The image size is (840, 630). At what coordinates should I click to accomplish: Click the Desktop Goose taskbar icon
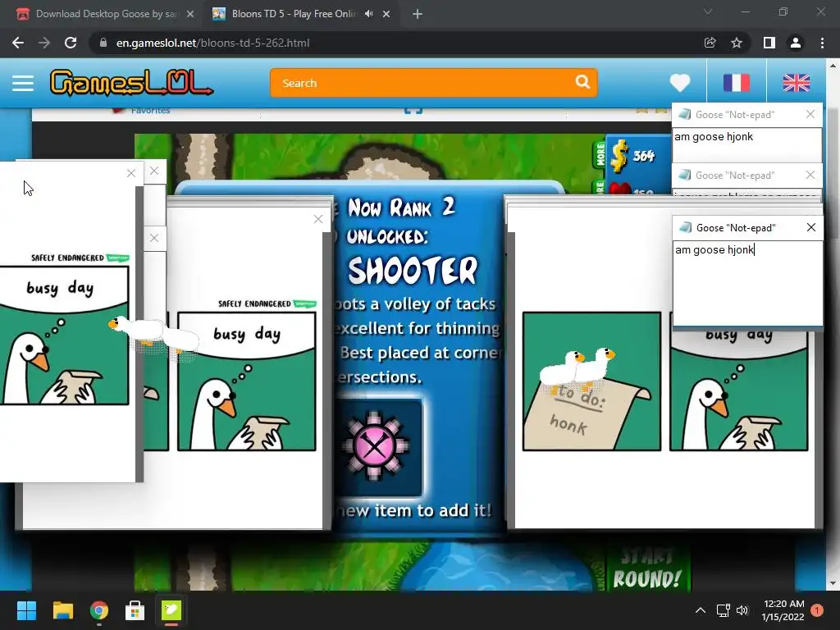pyautogui.click(x=171, y=610)
